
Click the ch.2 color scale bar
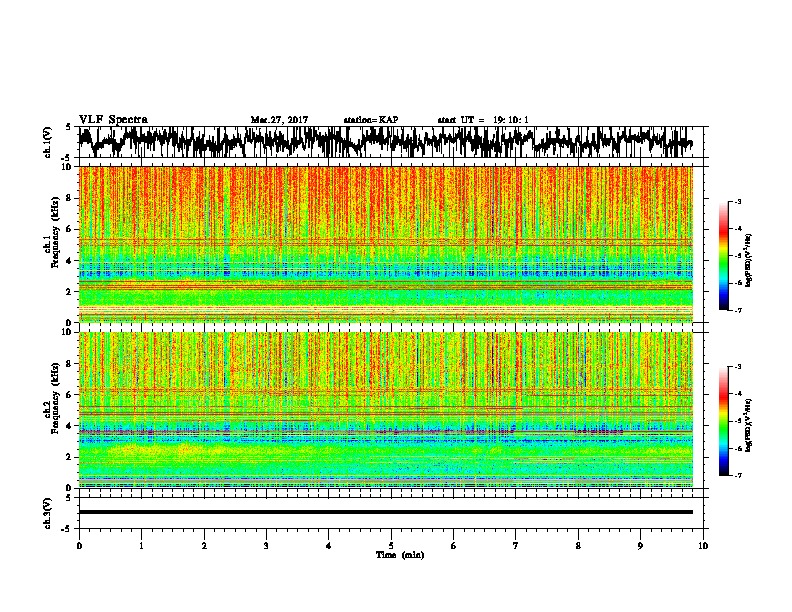[723, 421]
